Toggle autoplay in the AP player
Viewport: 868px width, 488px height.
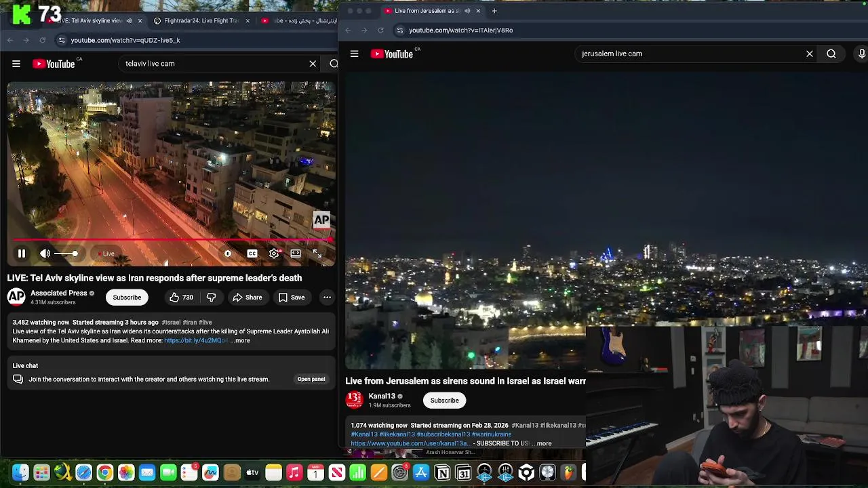(x=228, y=253)
